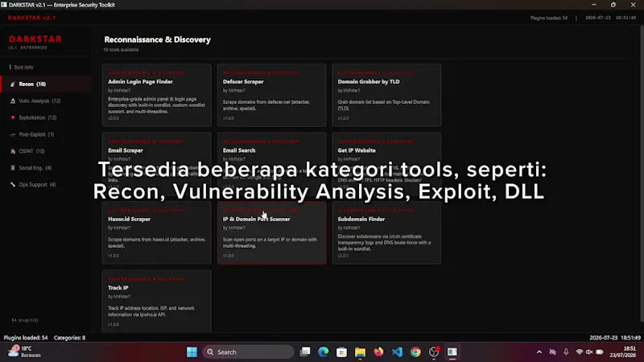Click the Post-Exploit sidebar icon
The image size is (644, 362).
click(13, 134)
